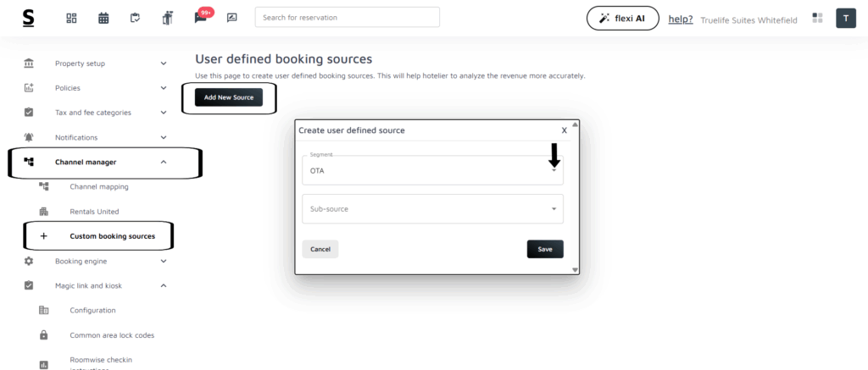This screenshot has height=370, width=868.
Task: Click the guest with luggage icon
Action: [x=167, y=18]
